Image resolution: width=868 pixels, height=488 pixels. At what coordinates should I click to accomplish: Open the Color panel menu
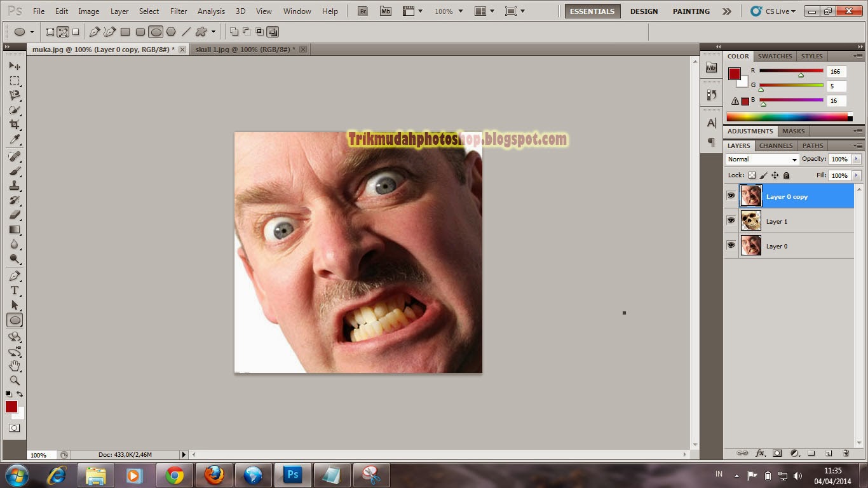point(858,56)
